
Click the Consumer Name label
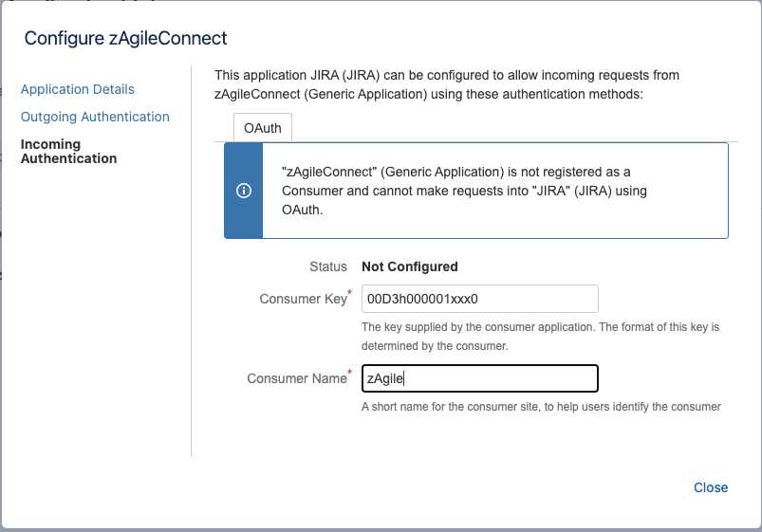[296, 378]
